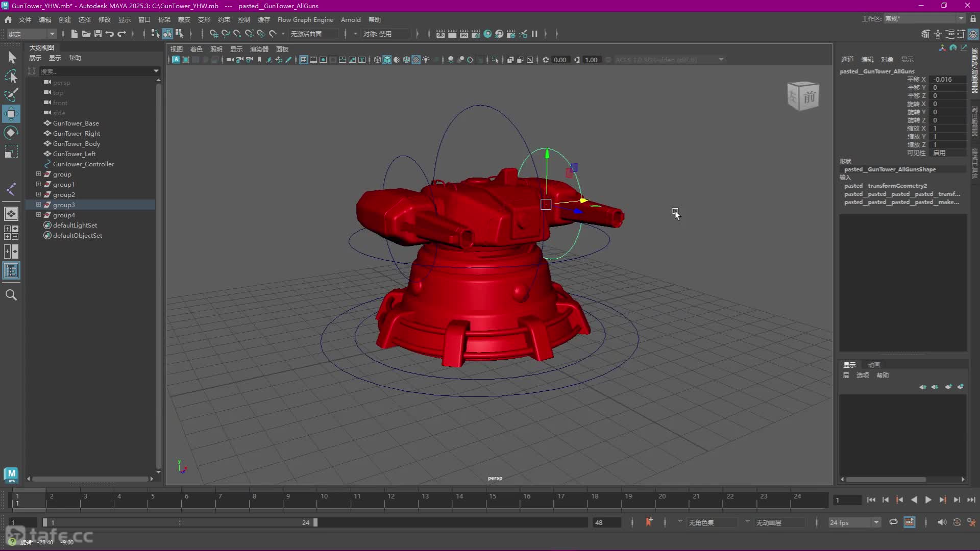Click the Snap to grids icon

pyautogui.click(x=214, y=34)
